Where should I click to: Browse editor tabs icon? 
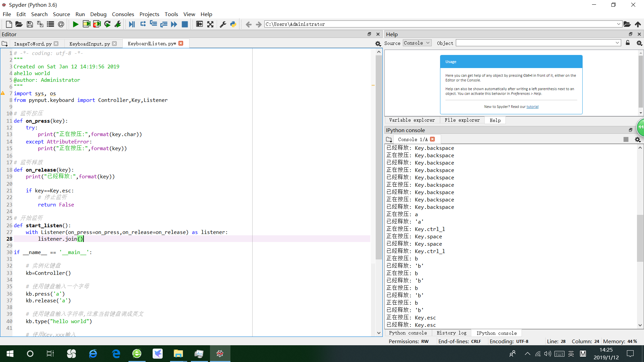point(5,44)
